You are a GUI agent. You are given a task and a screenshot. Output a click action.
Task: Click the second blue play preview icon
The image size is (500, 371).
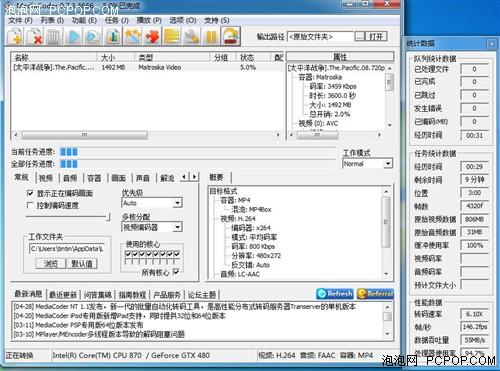point(93,36)
